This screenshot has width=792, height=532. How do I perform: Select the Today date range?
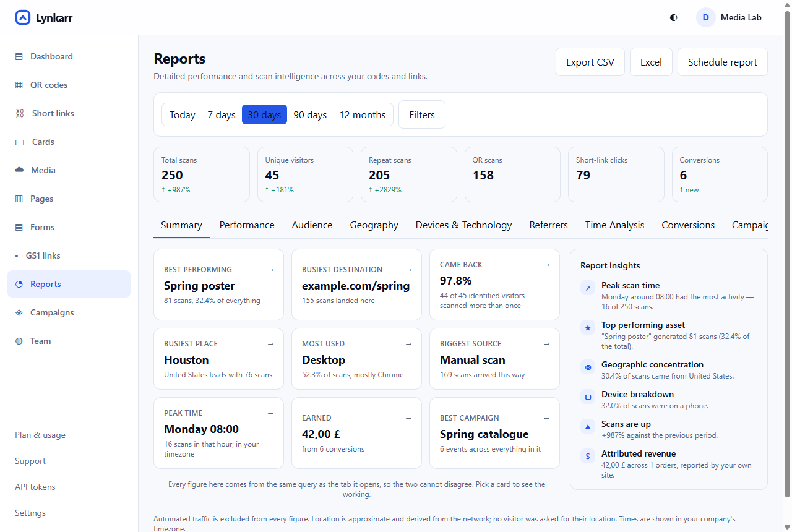[183, 114]
